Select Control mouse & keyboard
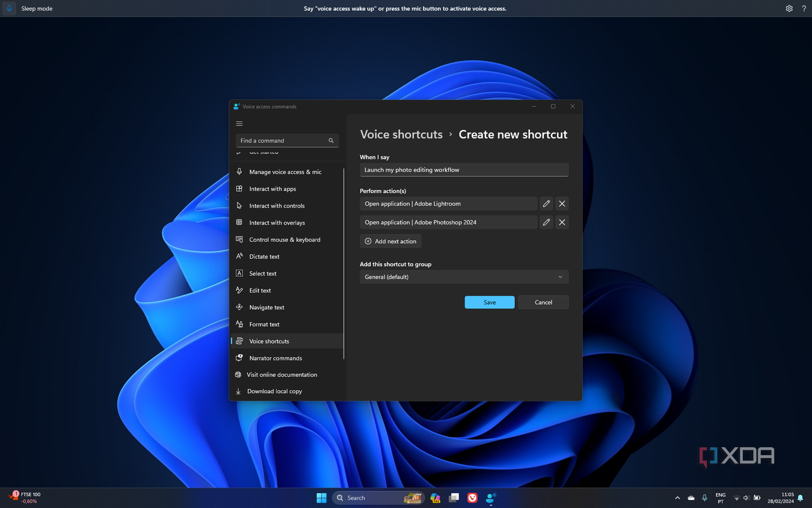 pyautogui.click(x=287, y=240)
